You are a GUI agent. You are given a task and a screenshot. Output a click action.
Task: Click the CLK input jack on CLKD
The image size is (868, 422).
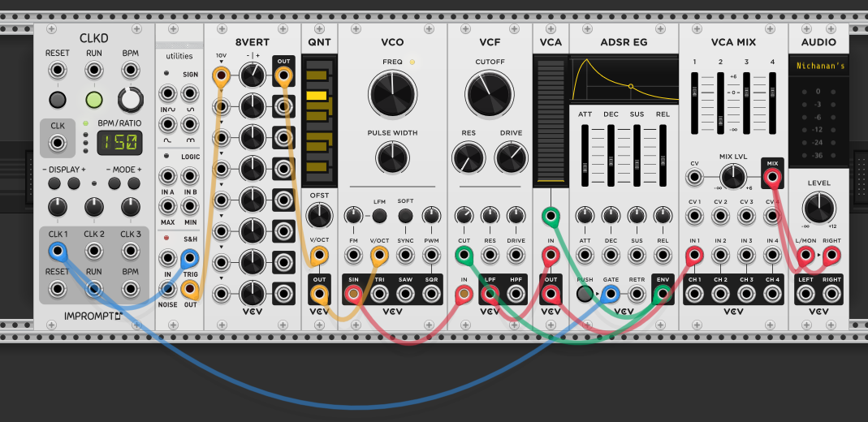pyautogui.click(x=58, y=144)
